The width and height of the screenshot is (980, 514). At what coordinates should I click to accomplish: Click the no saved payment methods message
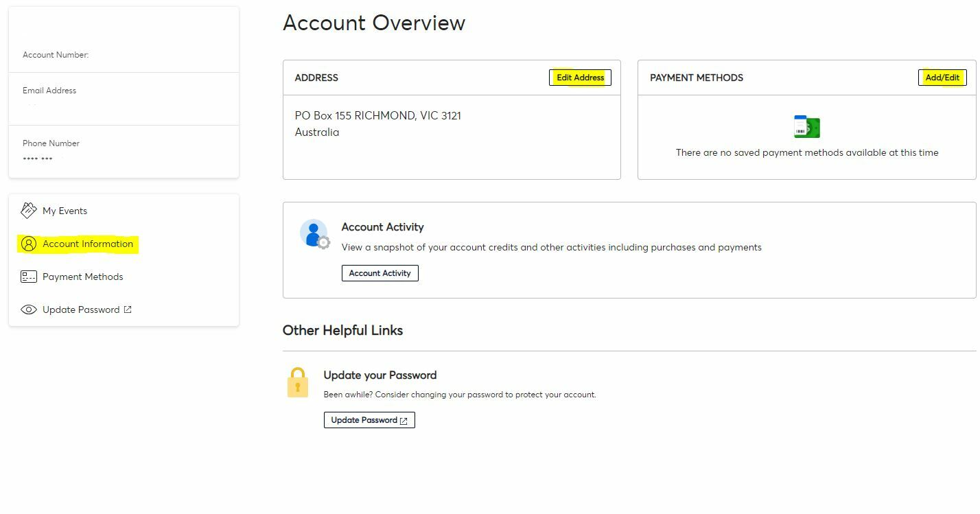807,152
